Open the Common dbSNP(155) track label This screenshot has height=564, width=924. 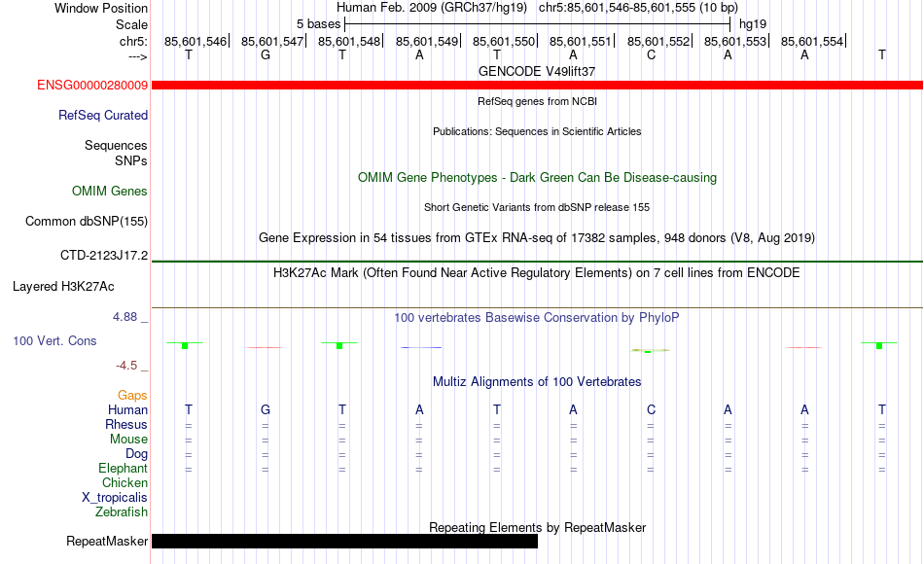[87, 222]
